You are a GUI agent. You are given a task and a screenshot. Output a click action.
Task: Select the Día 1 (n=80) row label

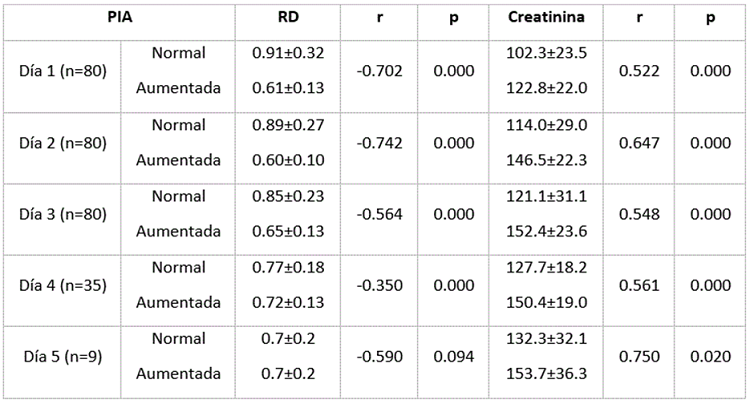pos(62,71)
